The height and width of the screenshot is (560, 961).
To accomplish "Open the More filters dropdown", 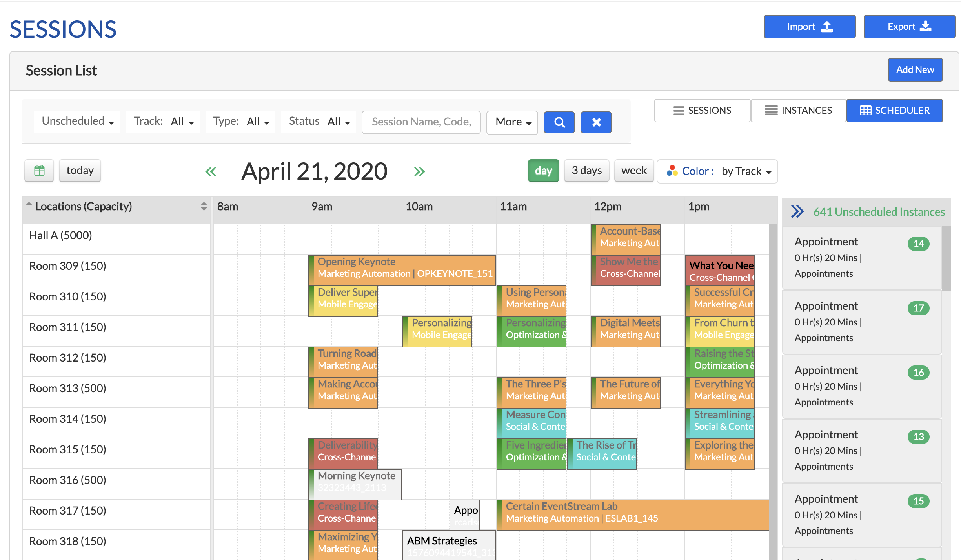I will (x=512, y=122).
